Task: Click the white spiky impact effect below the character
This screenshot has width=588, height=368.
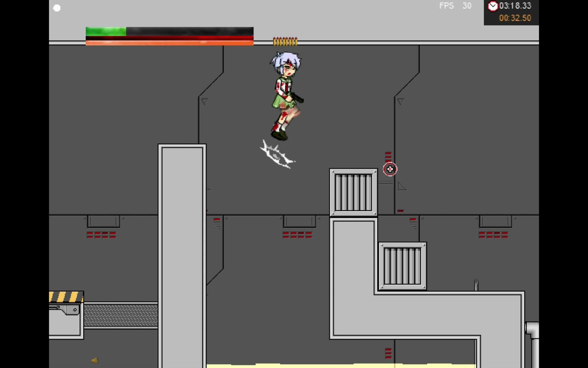Action: pyautogui.click(x=277, y=155)
